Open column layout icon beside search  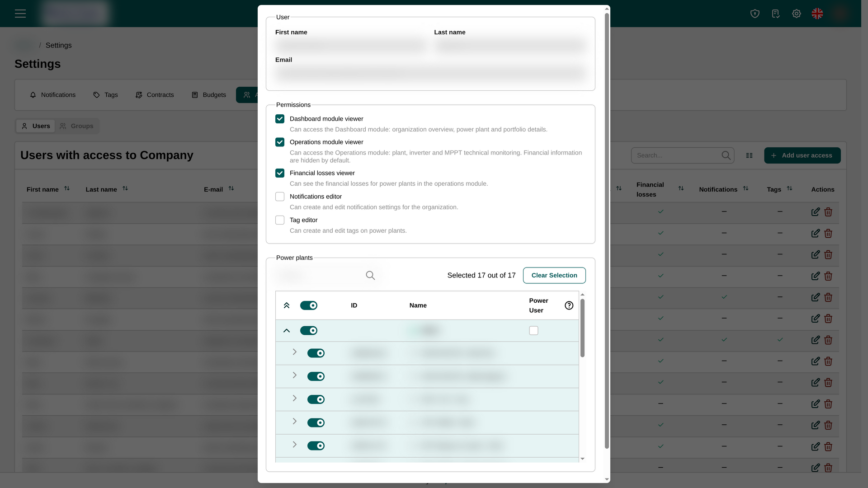pos(749,155)
